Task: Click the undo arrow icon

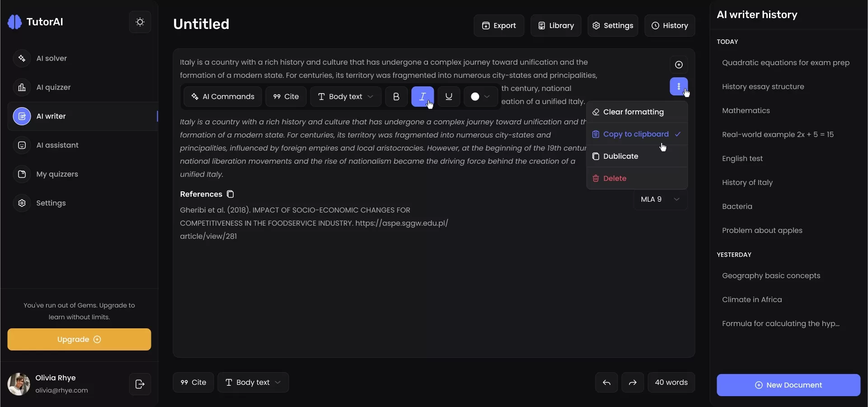Action: tap(606, 383)
